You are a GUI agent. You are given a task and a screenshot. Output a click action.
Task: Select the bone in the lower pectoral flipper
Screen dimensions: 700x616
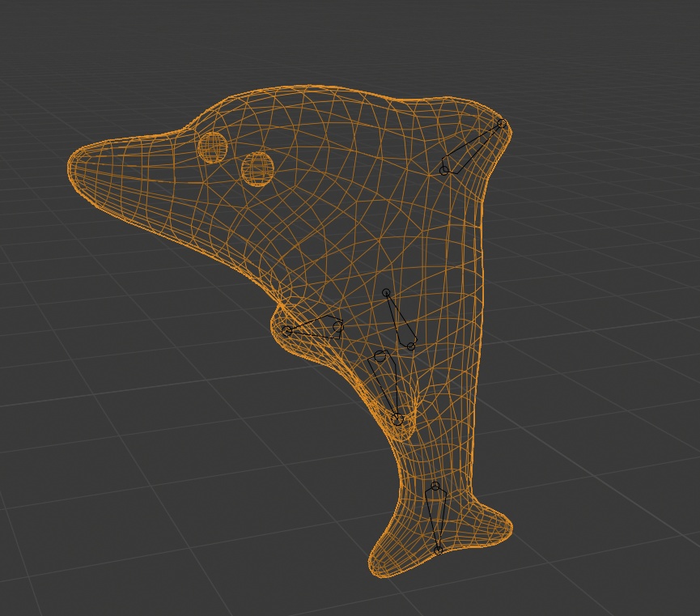point(386,387)
